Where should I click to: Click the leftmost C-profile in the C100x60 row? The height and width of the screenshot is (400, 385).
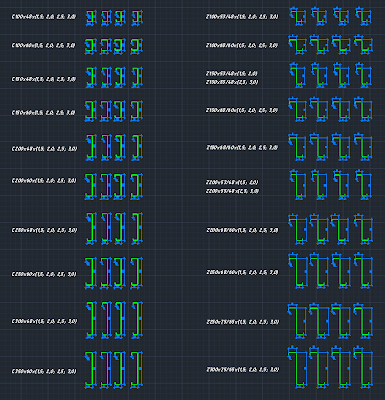[91, 46]
